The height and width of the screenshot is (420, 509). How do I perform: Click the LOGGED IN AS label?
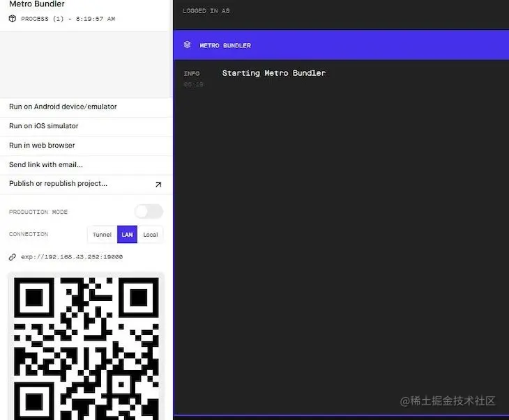pos(206,10)
